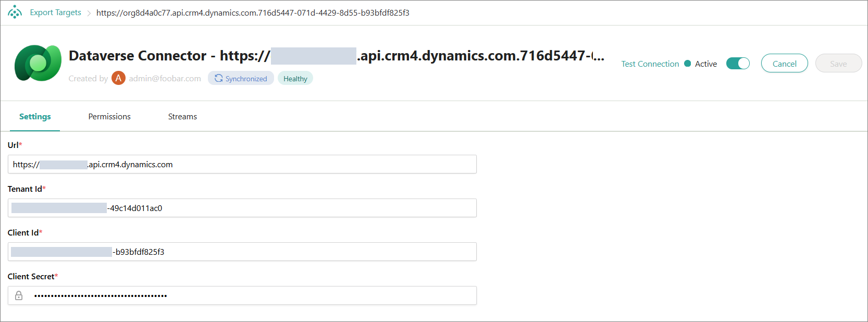Image resolution: width=868 pixels, height=322 pixels.
Task: Focus the Tenant Id input field
Action: 242,208
